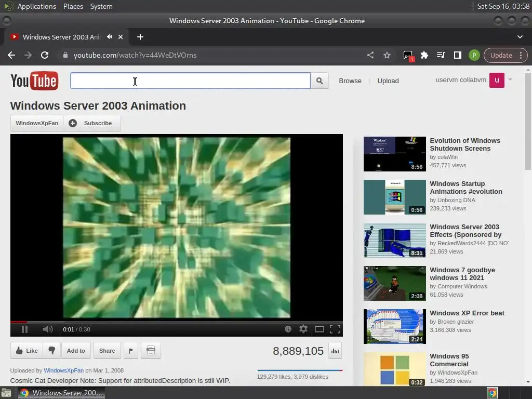This screenshot has height=399, width=532.
Task: Open Windows XP Error beat thumbnail
Action: tap(395, 326)
